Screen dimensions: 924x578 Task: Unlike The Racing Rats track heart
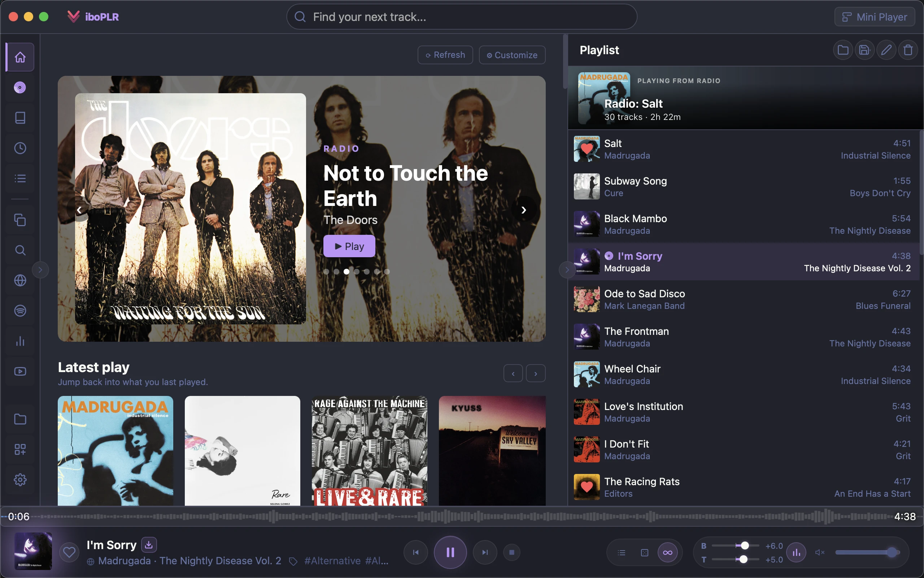tap(587, 487)
